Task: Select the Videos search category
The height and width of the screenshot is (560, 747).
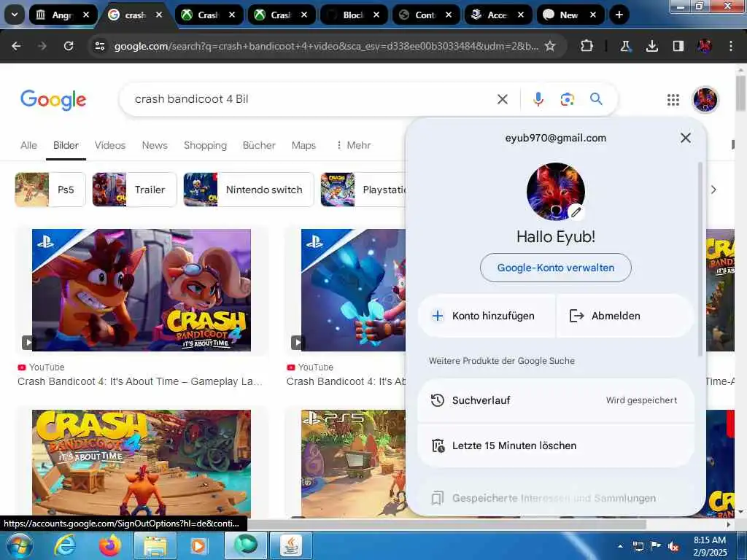Action: (110, 145)
